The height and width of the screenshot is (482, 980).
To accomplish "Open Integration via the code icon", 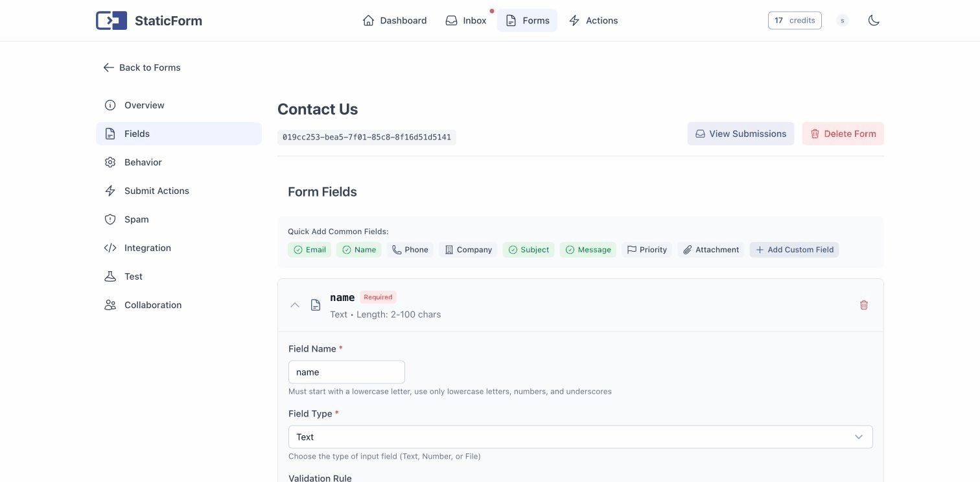I will point(110,248).
